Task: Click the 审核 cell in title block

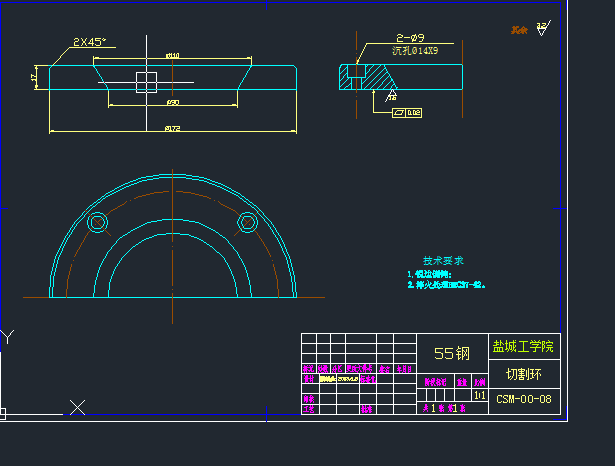Action: [309, 399]
